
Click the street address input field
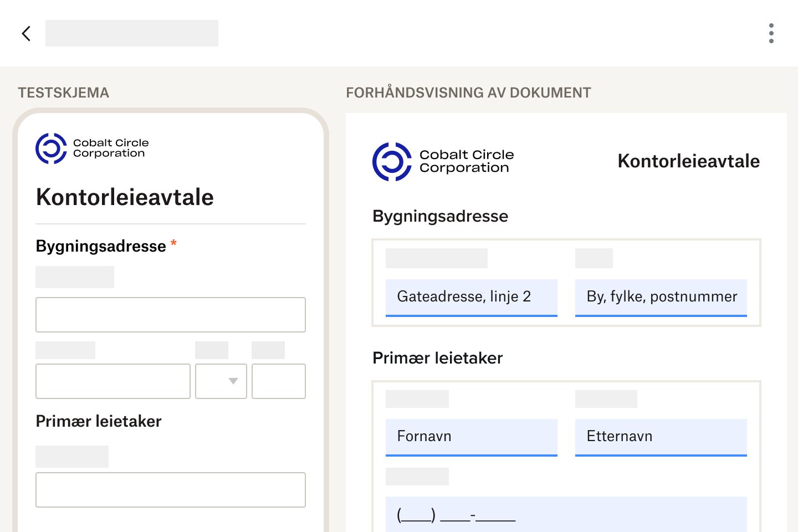click(170, 315)
